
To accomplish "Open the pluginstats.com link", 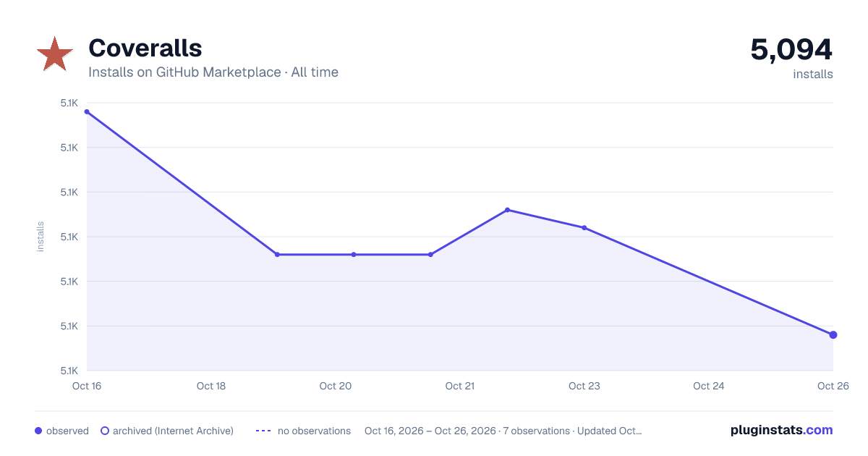I will (x=781, y=430).
